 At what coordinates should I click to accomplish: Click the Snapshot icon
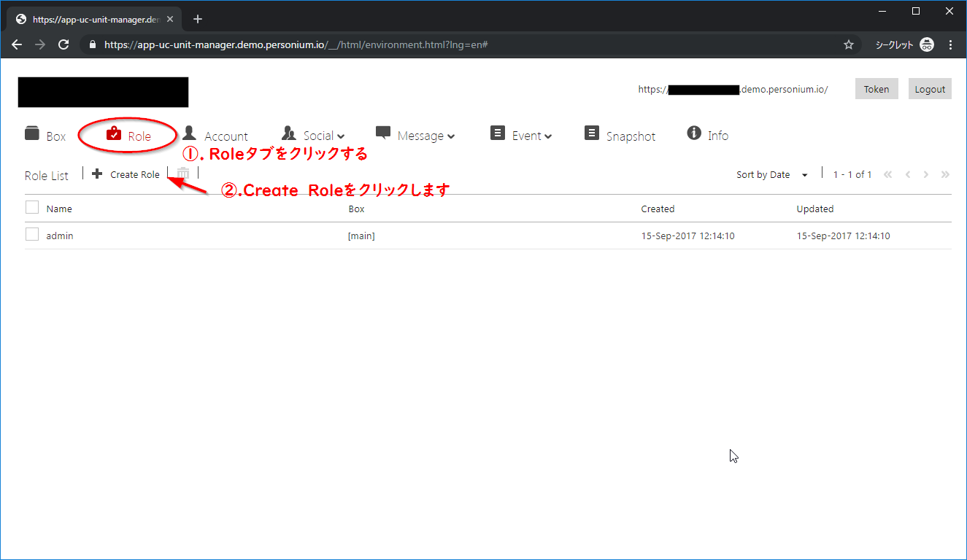(x=592, y=133)
